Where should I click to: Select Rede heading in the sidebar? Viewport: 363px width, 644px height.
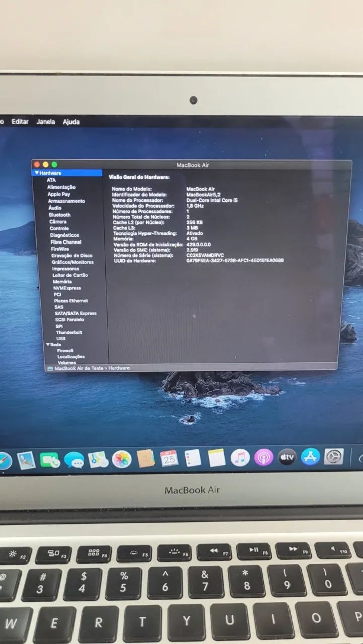[x=56, y=345]
